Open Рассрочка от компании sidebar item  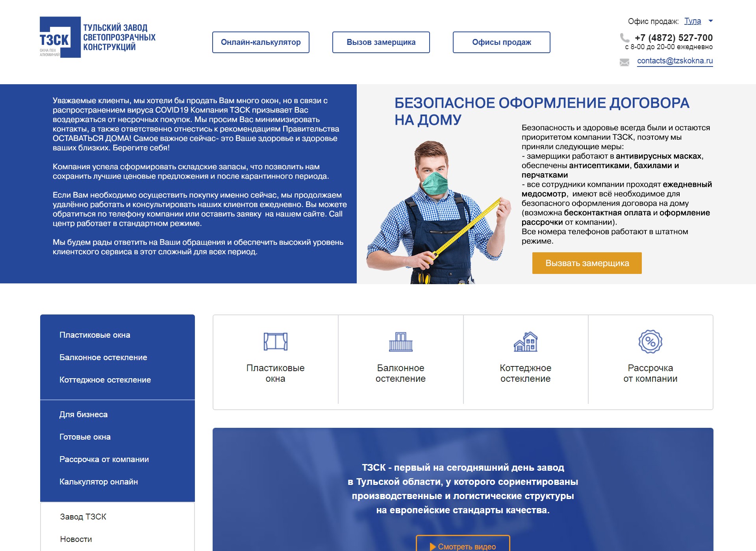pyautogui.click(x=104, y=459)
